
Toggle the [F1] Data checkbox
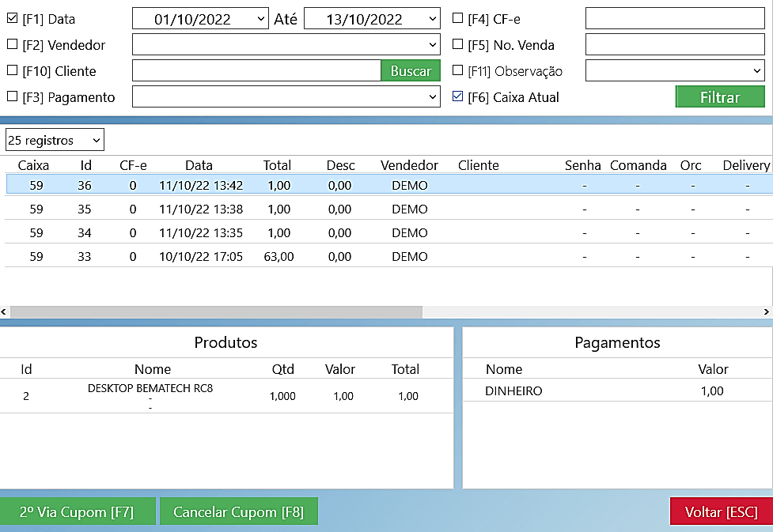pos(12,18)
